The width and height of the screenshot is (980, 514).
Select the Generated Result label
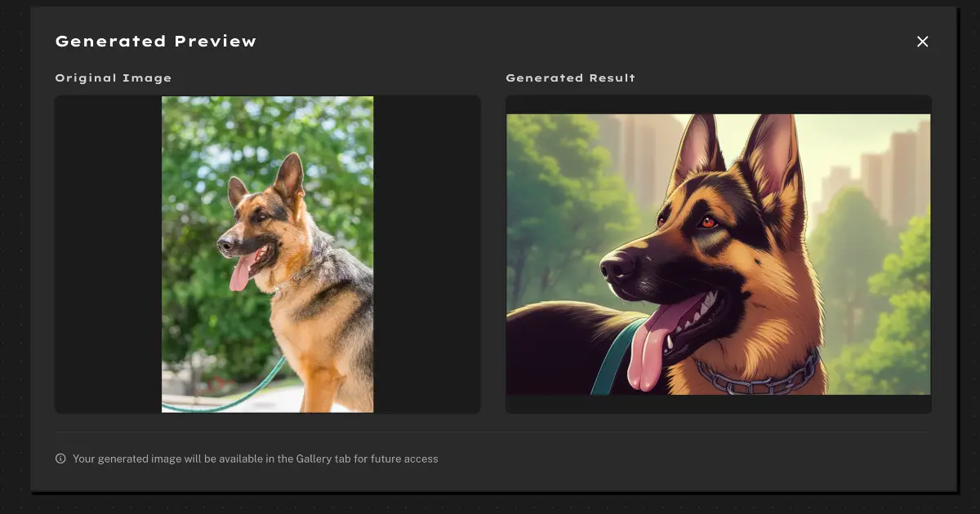tap(570, 78)
